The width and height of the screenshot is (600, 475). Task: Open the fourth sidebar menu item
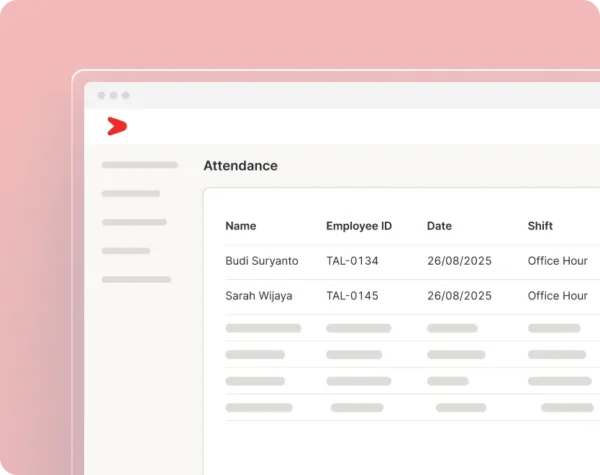126,251
